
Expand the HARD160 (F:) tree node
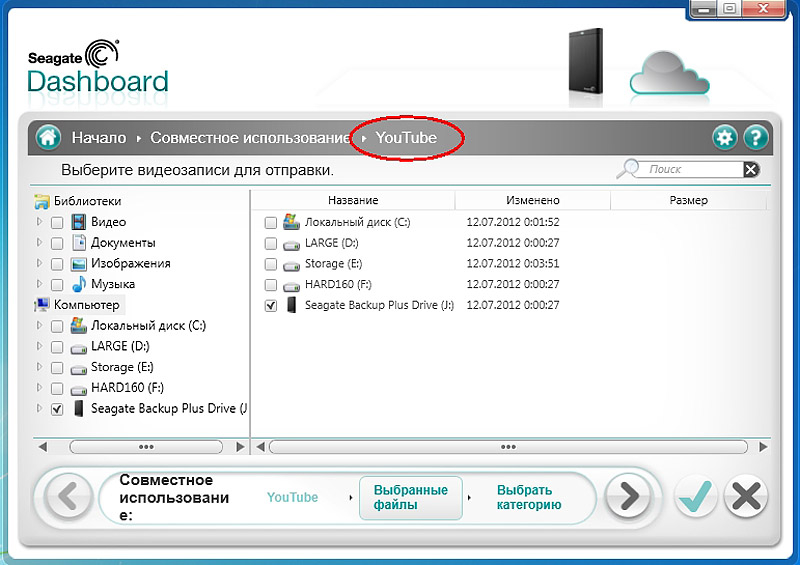[40, 388]
